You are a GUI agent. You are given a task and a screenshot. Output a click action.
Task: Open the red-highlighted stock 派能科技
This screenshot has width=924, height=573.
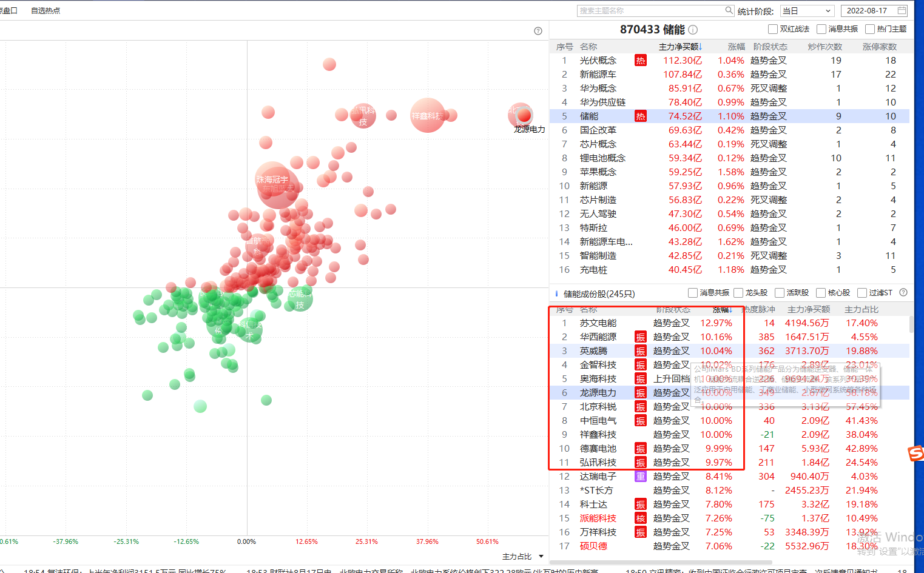[x=598, y=518]
